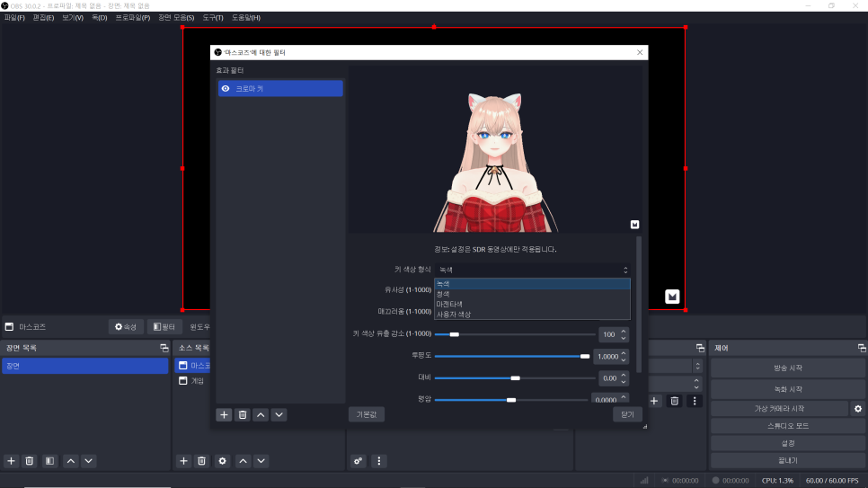
Task: Click the 끝내기 exit button
Action: point(788,460)
